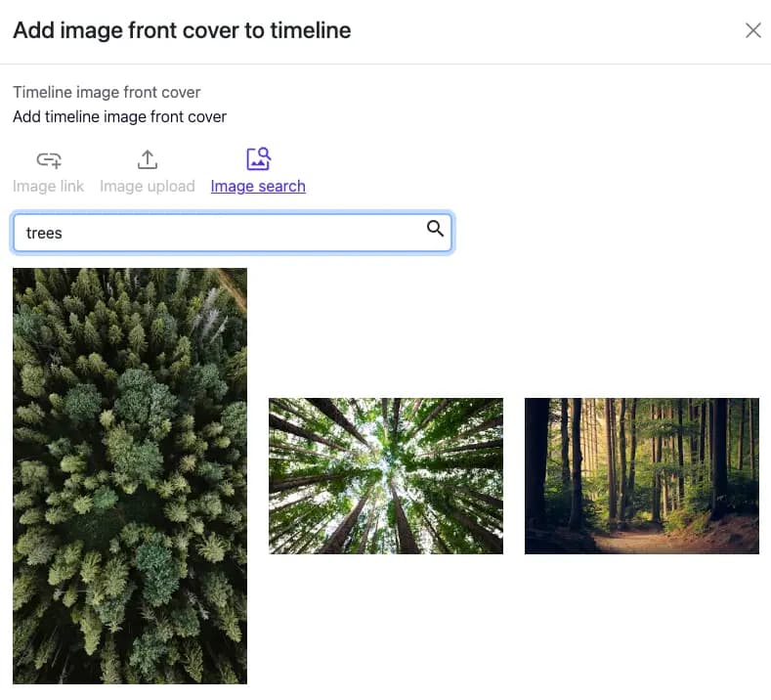Click the Image search picture icon

258,158
